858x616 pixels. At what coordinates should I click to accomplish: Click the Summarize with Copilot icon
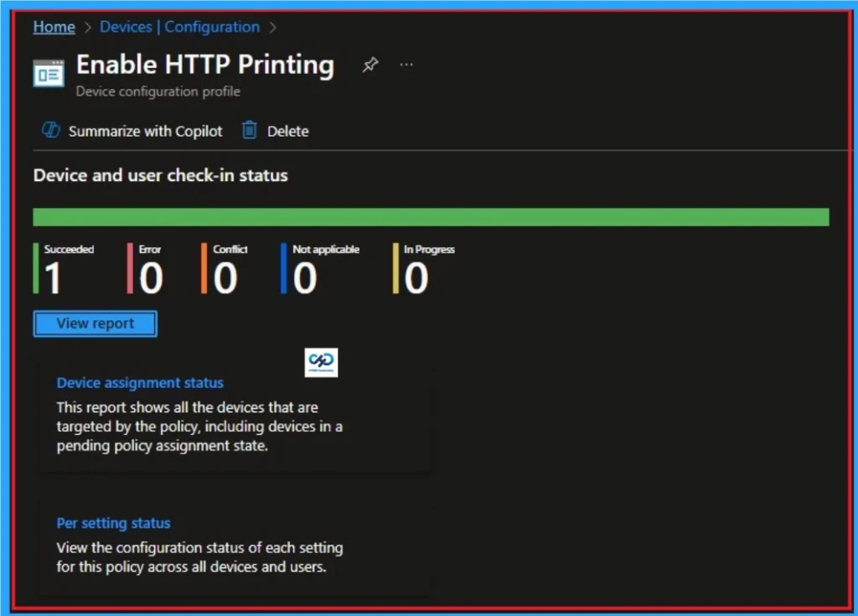tap(50, 131)
